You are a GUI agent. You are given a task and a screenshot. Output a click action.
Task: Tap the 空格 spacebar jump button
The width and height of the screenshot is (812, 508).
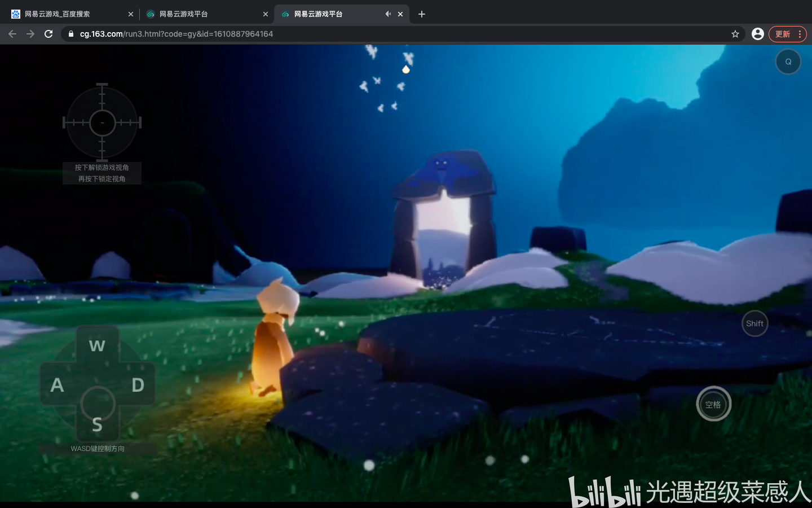(713, 404)
